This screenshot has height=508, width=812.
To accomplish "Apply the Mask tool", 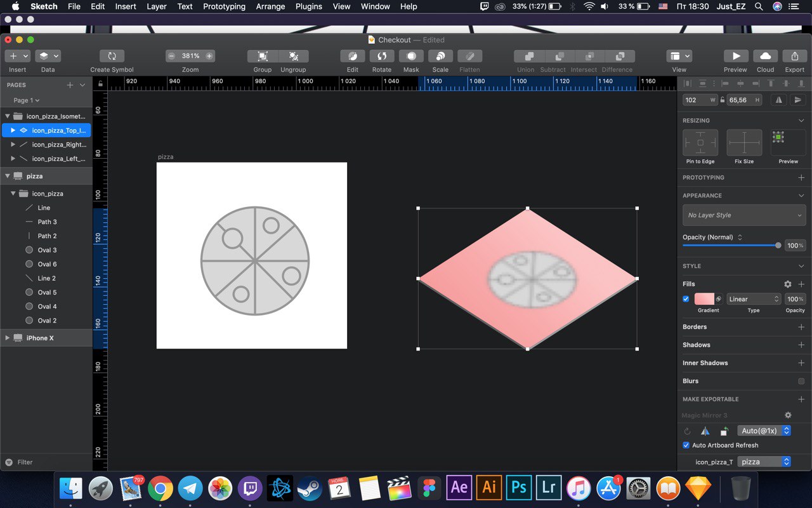I will click(411, 56).
